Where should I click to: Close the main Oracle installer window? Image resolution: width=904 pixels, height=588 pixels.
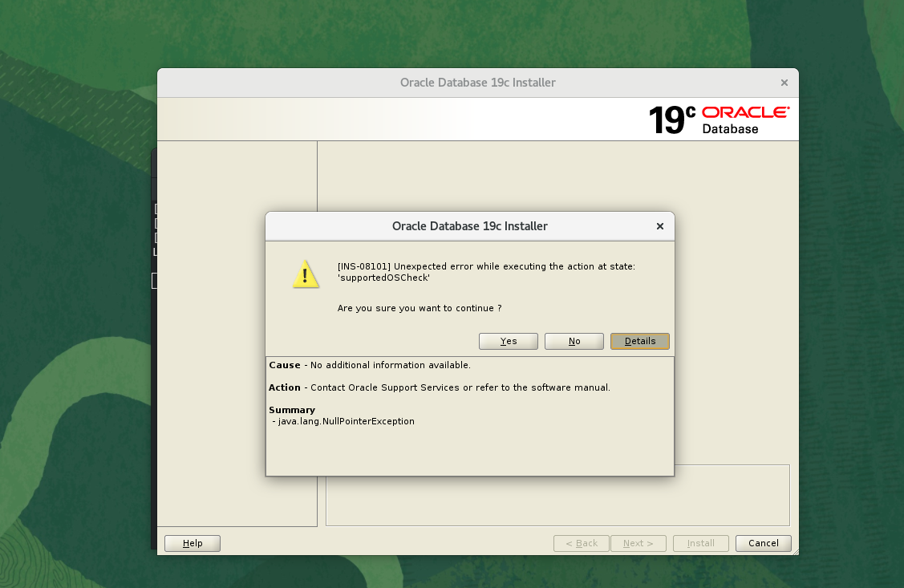(x=784, y=83)
